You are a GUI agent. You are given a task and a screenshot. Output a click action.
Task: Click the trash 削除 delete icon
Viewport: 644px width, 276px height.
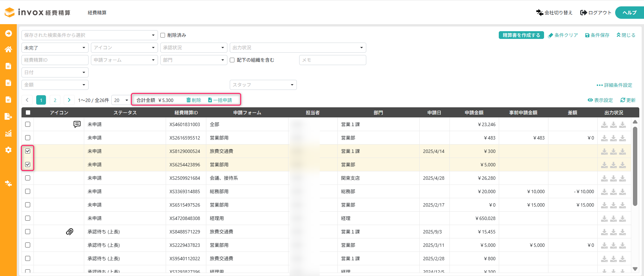click(x=189, y=100)
